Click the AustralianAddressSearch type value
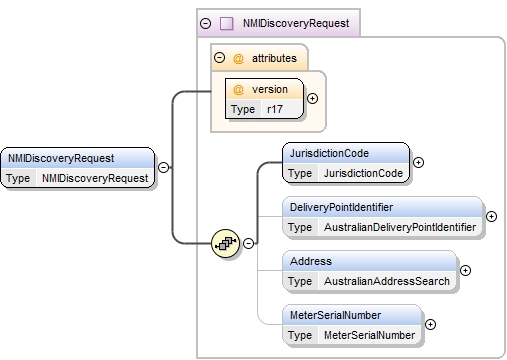The image size is (507, 360). [x=387, y=281]
